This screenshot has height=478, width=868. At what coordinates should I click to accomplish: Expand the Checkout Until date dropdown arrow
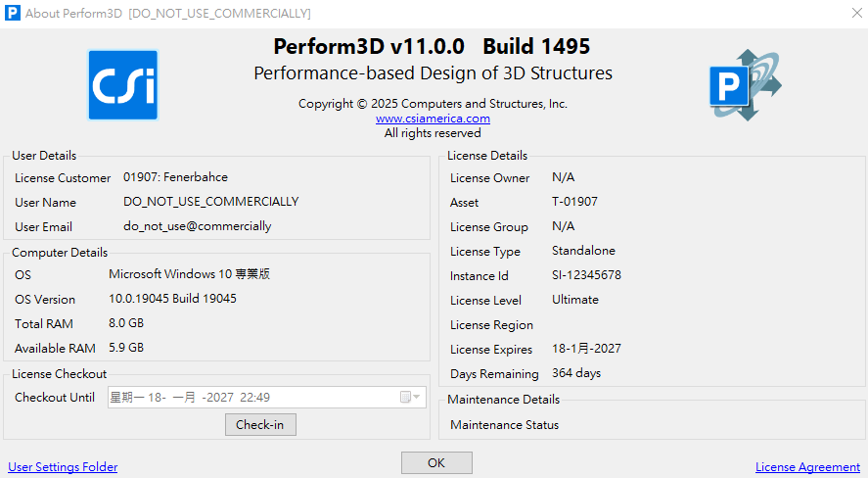[418, 398]
